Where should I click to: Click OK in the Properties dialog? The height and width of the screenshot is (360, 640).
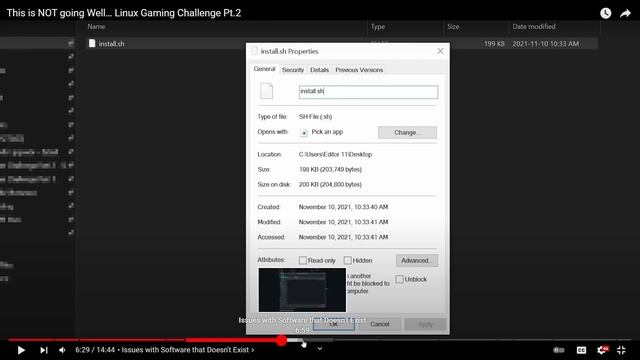[x=334, y=324]
